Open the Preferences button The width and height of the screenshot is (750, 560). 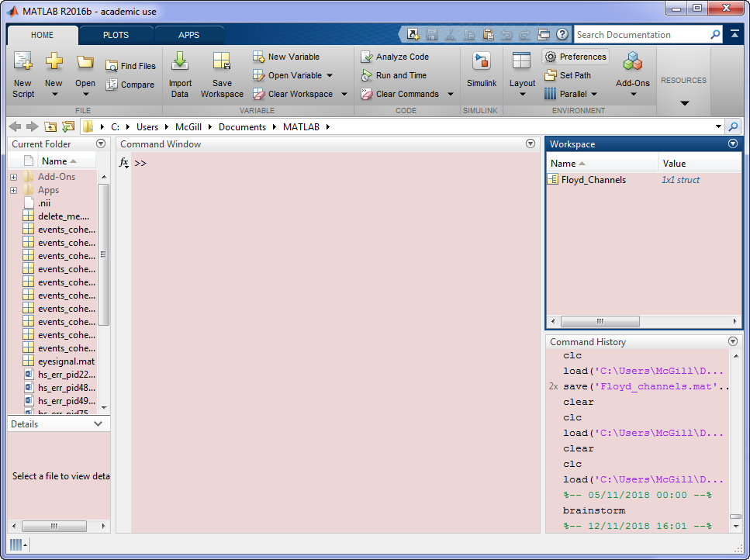click(x=575, y=57)
